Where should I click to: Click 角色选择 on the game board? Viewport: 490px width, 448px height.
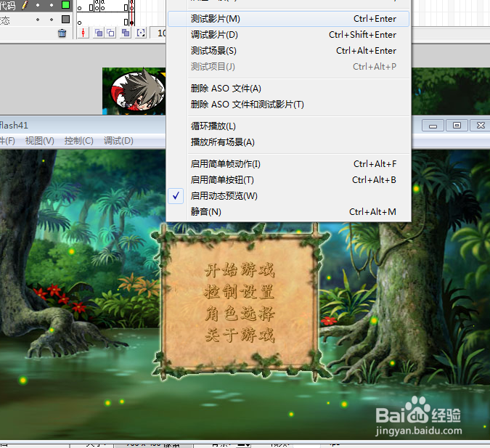[240, 314]
